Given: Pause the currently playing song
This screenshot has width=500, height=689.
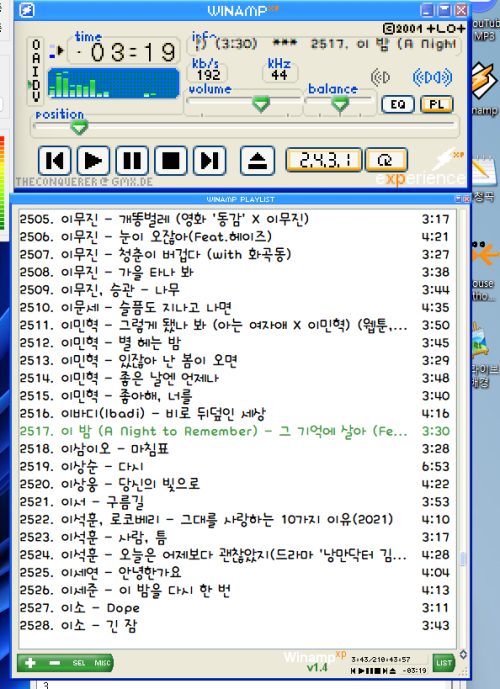Looking at the screenshot, I should pyautogui.click(x=132, y=160).
